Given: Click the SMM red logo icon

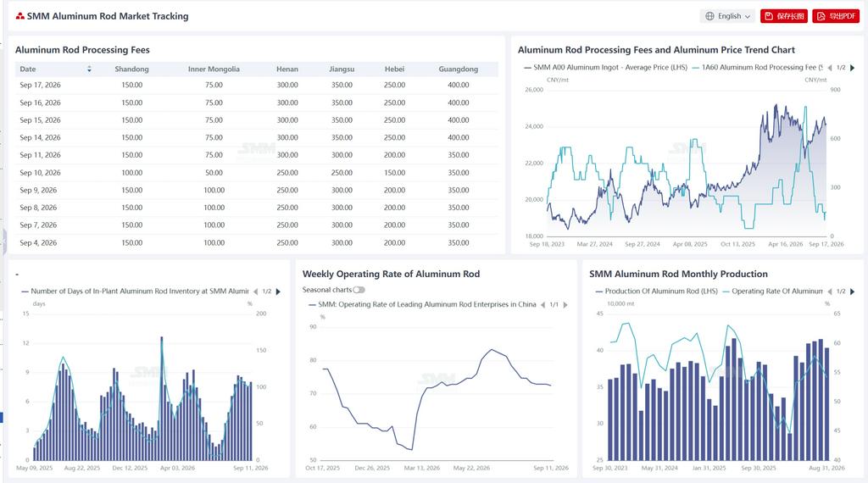Looking at the screenshot, I should point(20,16).
